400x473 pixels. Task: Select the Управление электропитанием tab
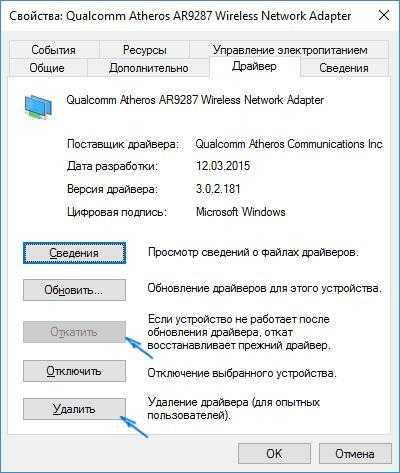(290, 50)
